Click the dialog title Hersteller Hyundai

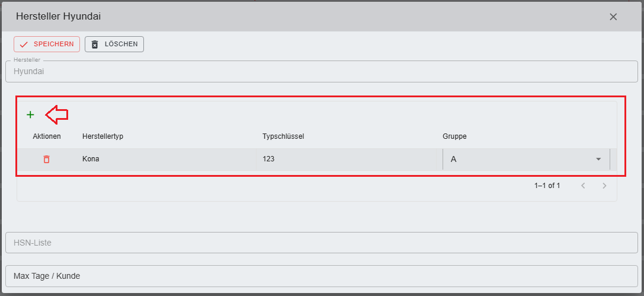pos(58,16)
